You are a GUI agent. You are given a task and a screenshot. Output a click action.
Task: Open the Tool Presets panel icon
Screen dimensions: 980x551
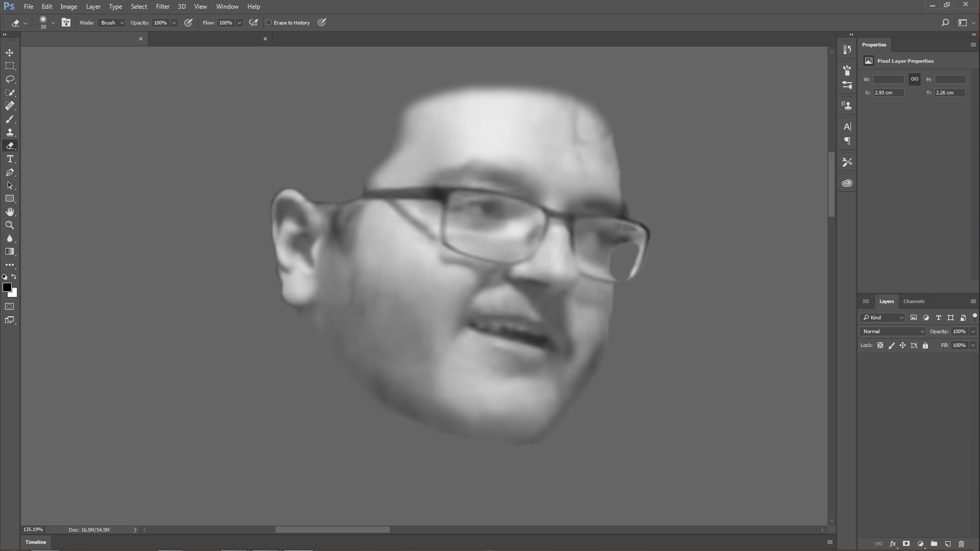[x=847, y=162]
